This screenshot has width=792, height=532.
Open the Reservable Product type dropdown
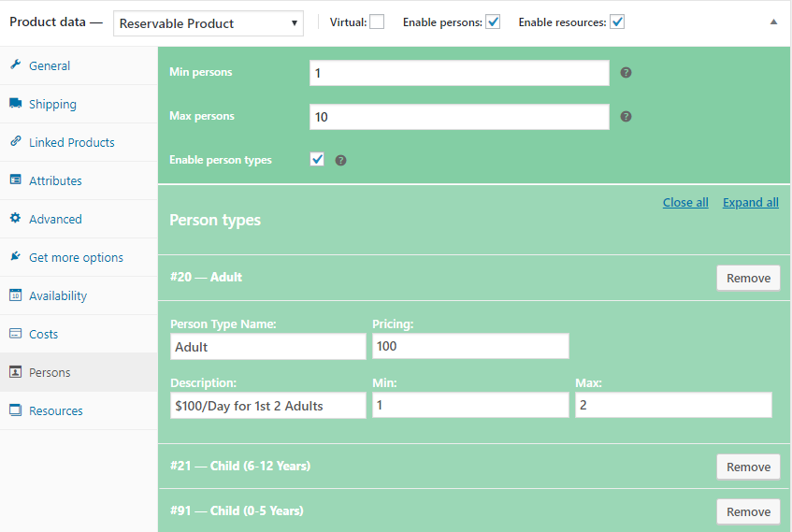click(x=208, y=23)
